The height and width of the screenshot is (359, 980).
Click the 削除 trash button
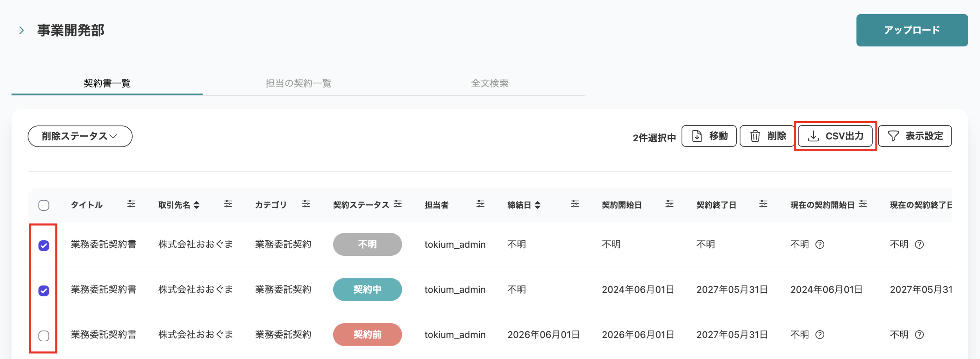(x=767, y=136)
